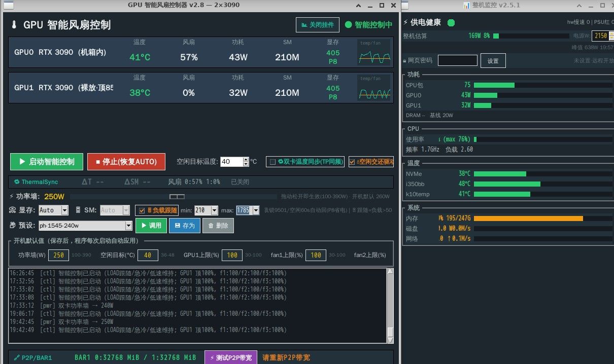The height and width of the screenshot is (364, 614).
Task: Click the chart icon in 整机监控 title bar
Action: coord(466,5)
